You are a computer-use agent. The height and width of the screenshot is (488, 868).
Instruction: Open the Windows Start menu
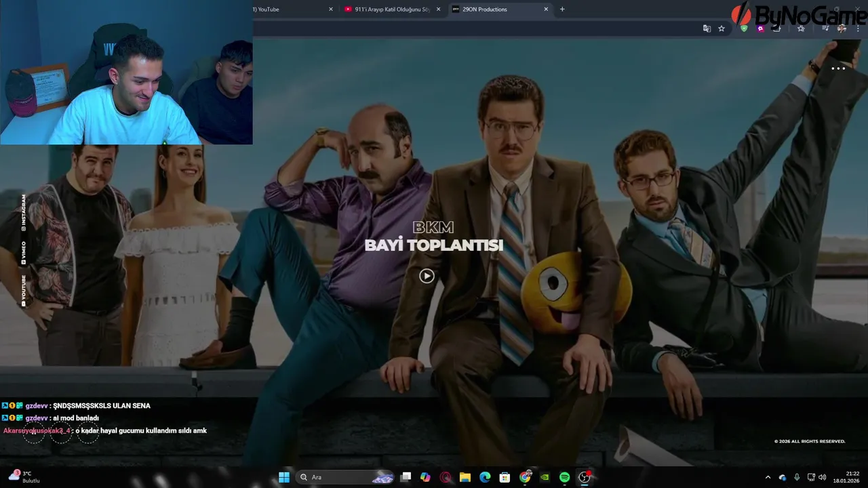[x=284, y=477]
